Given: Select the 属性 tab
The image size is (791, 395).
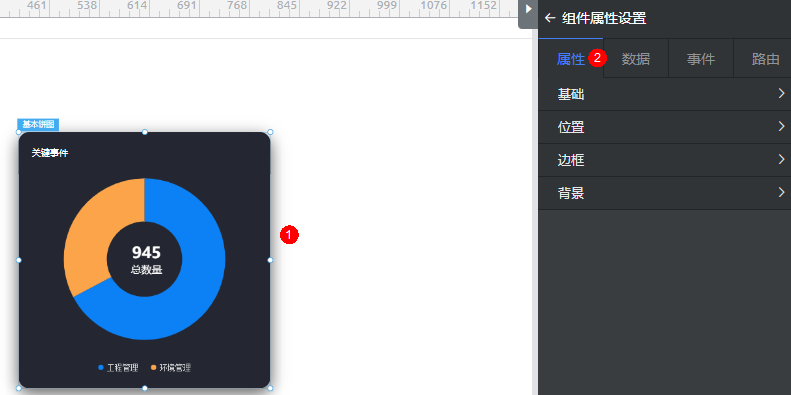Looking at the screenshot, I should [x=571, y=59].
